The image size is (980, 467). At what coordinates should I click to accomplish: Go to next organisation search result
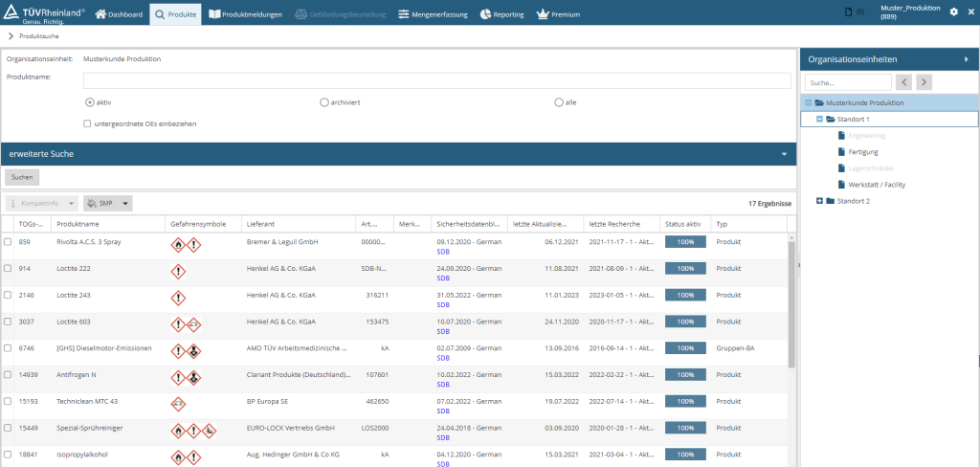(x=924, y=83)
